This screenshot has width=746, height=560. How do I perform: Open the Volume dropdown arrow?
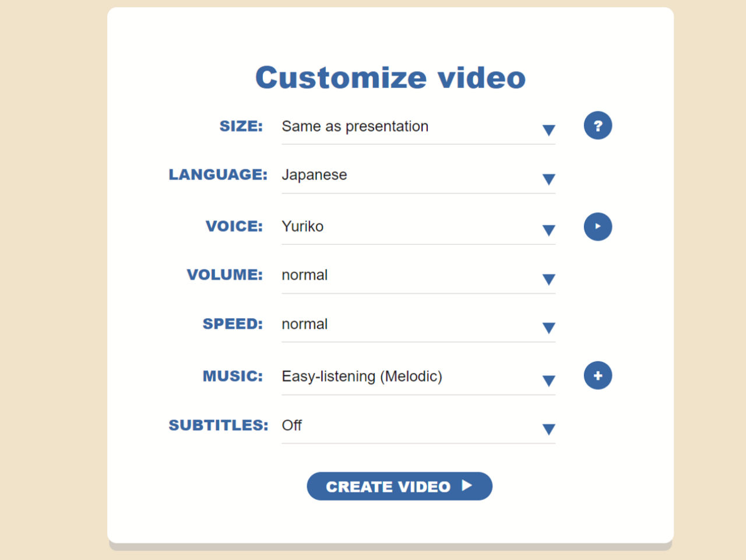click(x=548, y=279)
